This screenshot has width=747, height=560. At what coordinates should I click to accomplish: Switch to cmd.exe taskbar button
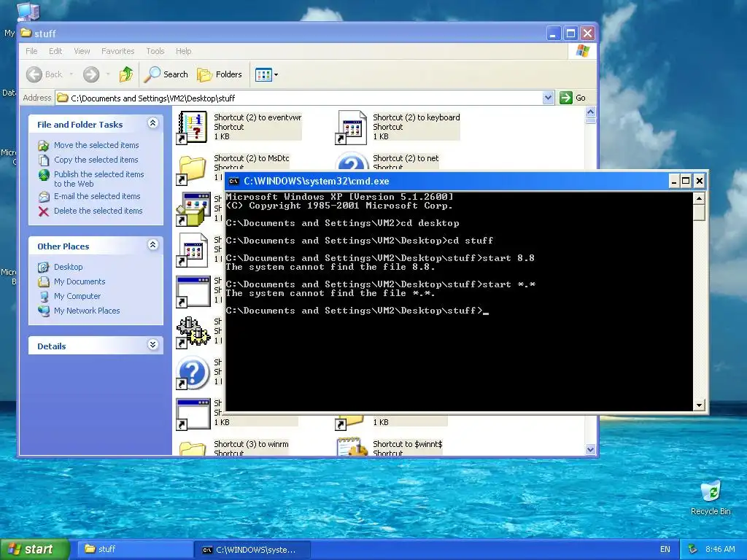tap(252, 550)
